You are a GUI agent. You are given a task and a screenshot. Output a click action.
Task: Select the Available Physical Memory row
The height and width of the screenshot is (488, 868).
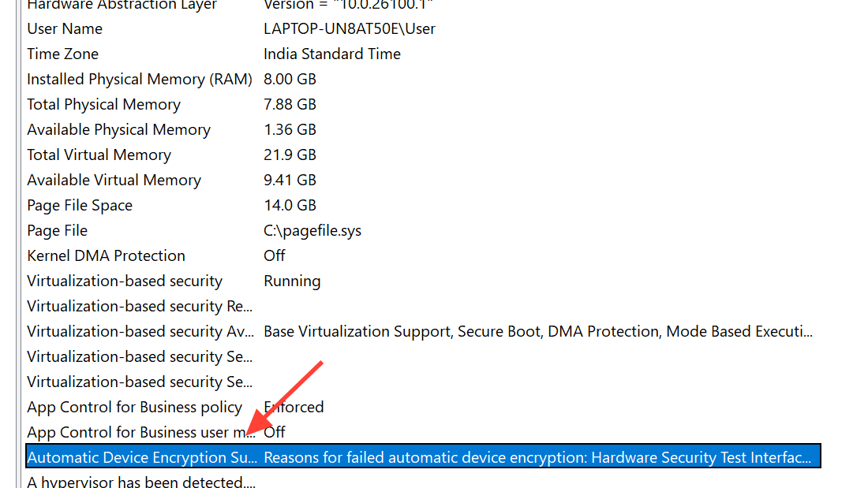pos(118,130)
